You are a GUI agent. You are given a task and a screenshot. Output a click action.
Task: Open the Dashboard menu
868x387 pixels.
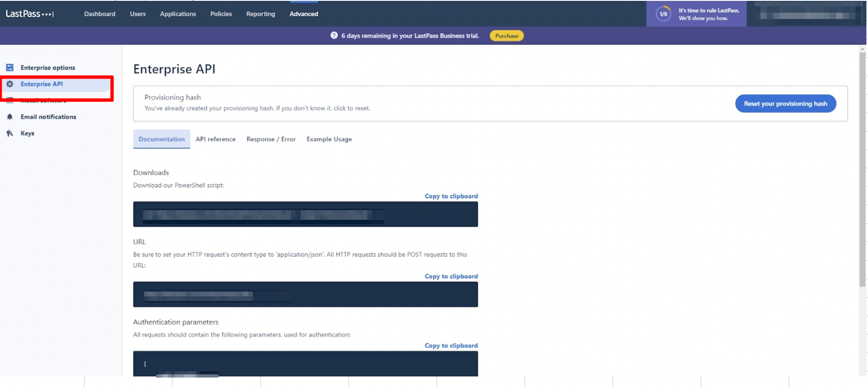click(100, 14)
